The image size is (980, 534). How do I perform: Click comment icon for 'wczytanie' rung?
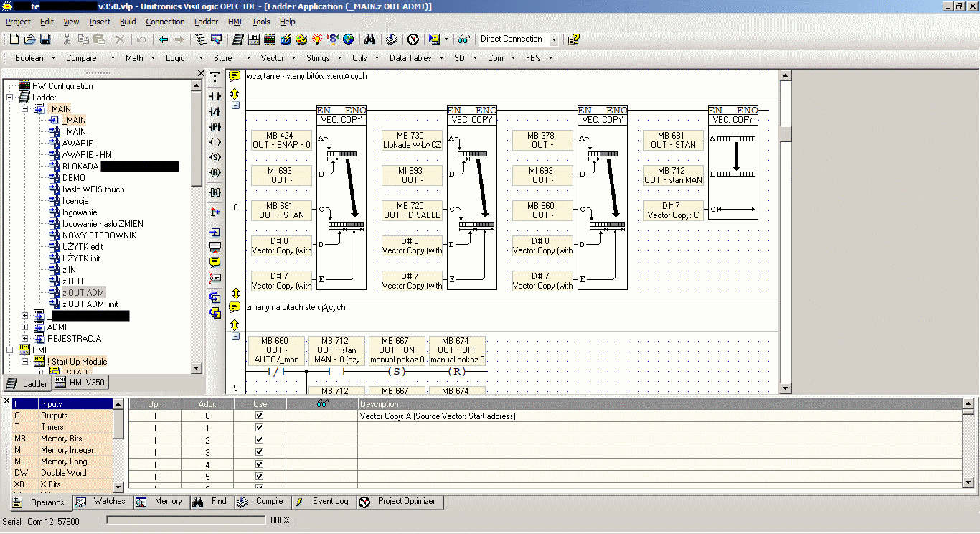[235, 76]
